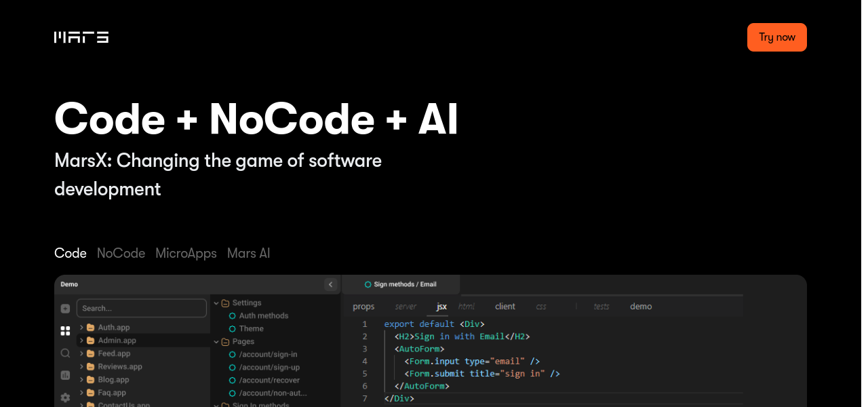
Task: Open the bar chart analytics icon
Action: (x=65, y=375)
